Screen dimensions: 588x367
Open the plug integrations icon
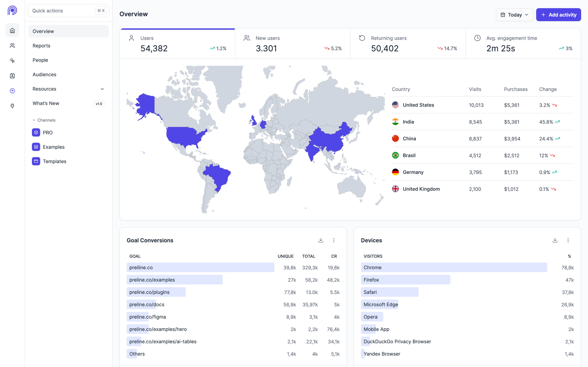12,106
